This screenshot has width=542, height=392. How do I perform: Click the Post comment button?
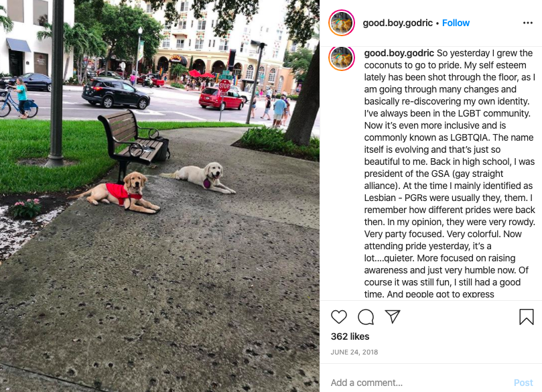click(x=523, y=383)
